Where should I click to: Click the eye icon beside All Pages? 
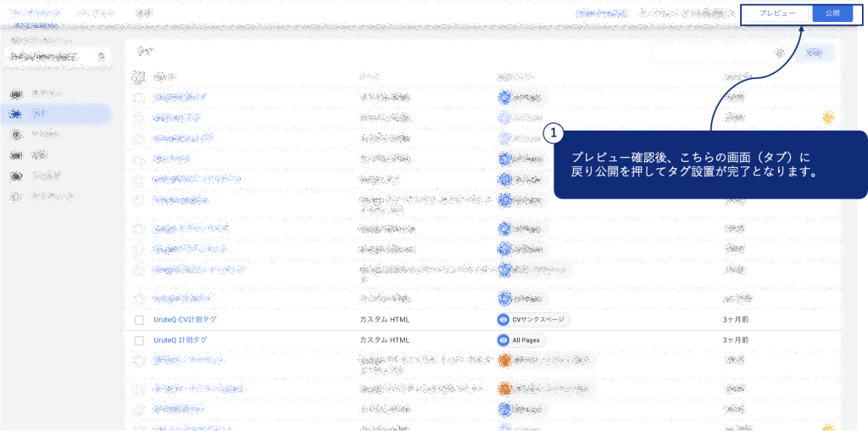[x=504, y=340]
